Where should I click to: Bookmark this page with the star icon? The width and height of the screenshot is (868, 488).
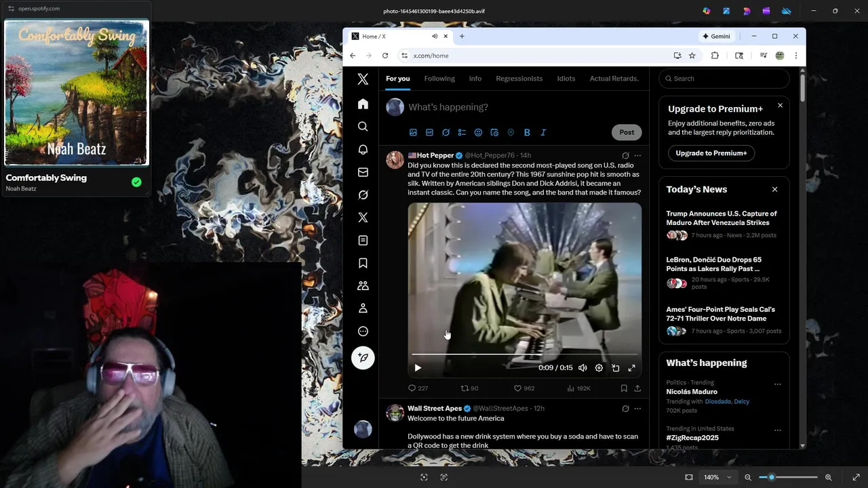692,56
